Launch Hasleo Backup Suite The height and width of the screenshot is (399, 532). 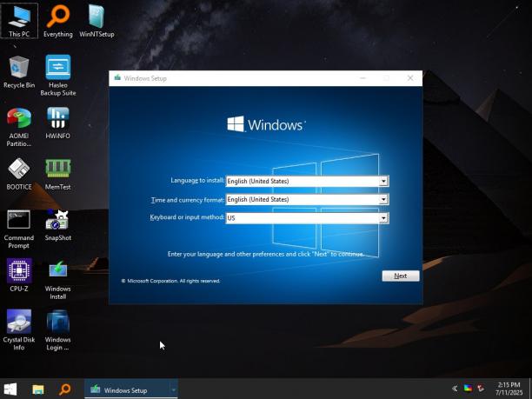tap(58, 76)
